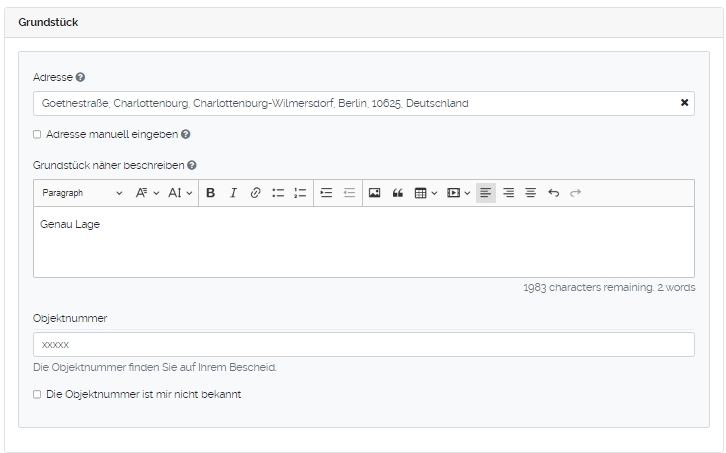726x453 pixels.
Task: Increase indent of the paragraph
Action: click(326, 193)
